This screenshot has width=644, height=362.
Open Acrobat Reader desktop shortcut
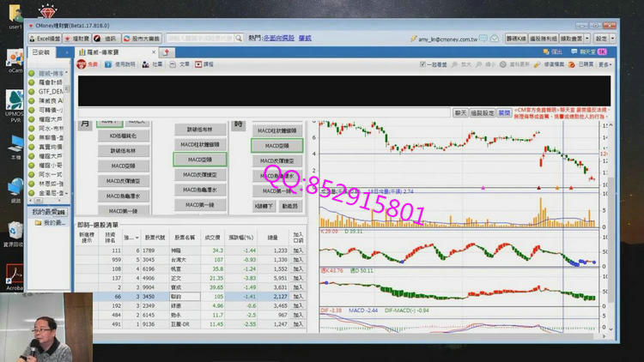pyautogui.click(x=15, y=276)
